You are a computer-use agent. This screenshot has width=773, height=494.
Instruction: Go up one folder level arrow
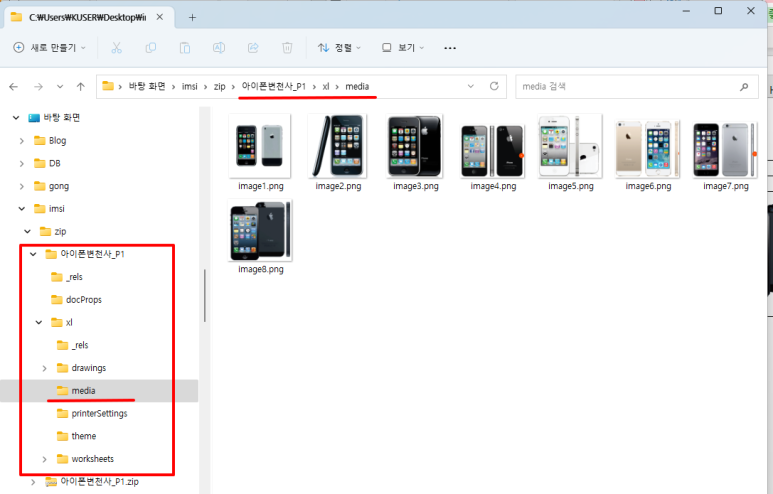coord(81,87)
